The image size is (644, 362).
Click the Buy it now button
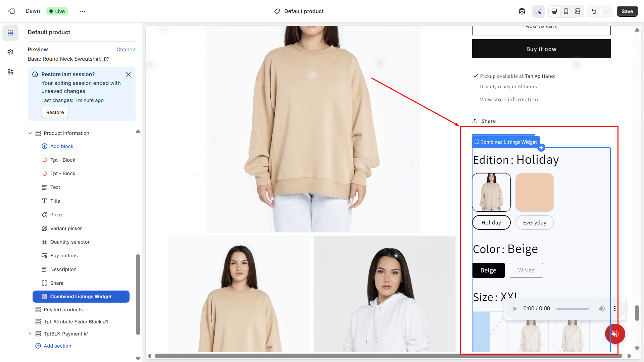point(541,49)
